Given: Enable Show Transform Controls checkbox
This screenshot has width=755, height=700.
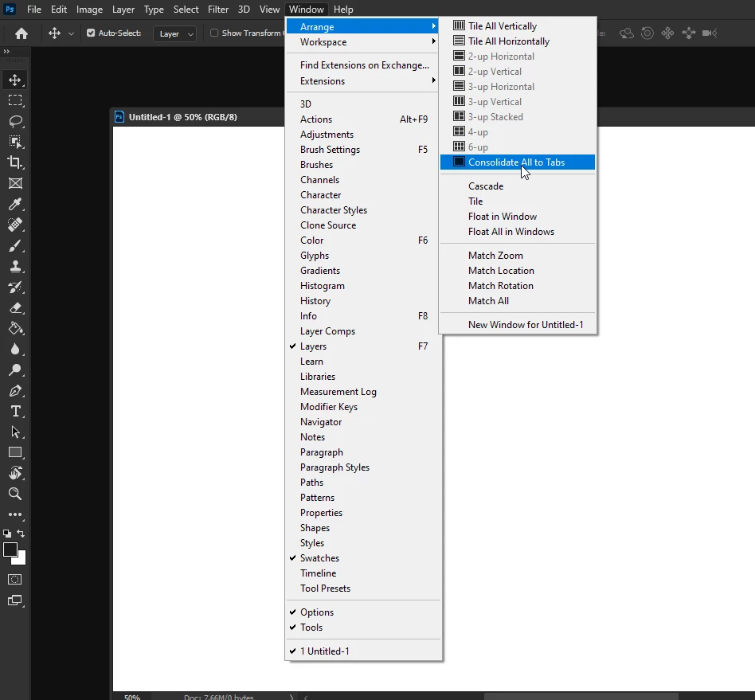Looking at the screenshot, I should [x=214, y=33].
